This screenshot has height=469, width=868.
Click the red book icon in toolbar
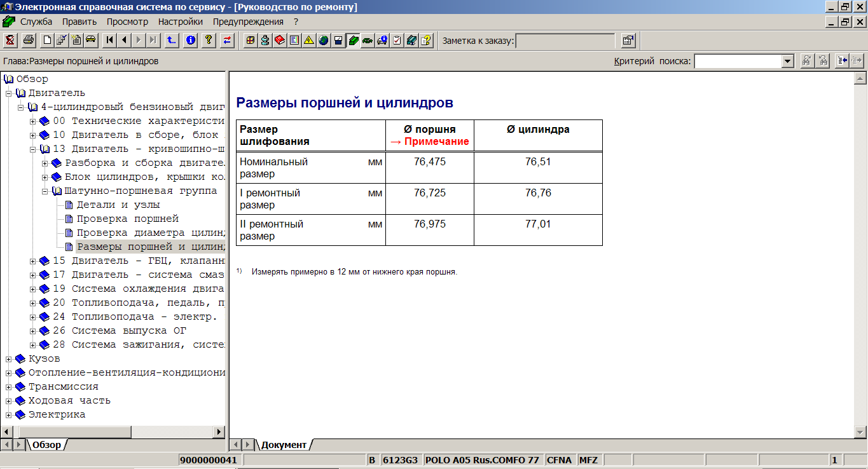coord(280,41)
